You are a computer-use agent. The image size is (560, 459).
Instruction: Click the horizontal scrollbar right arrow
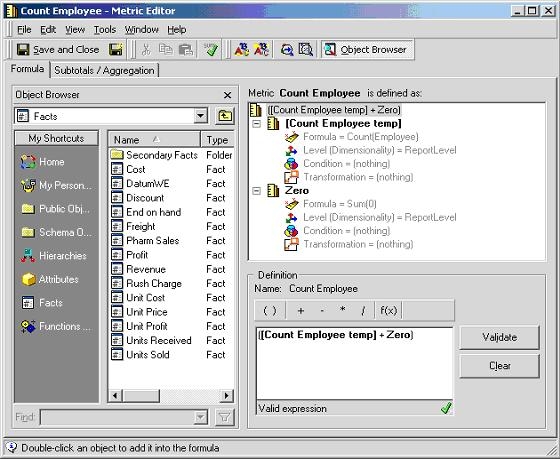coord(226,395)
